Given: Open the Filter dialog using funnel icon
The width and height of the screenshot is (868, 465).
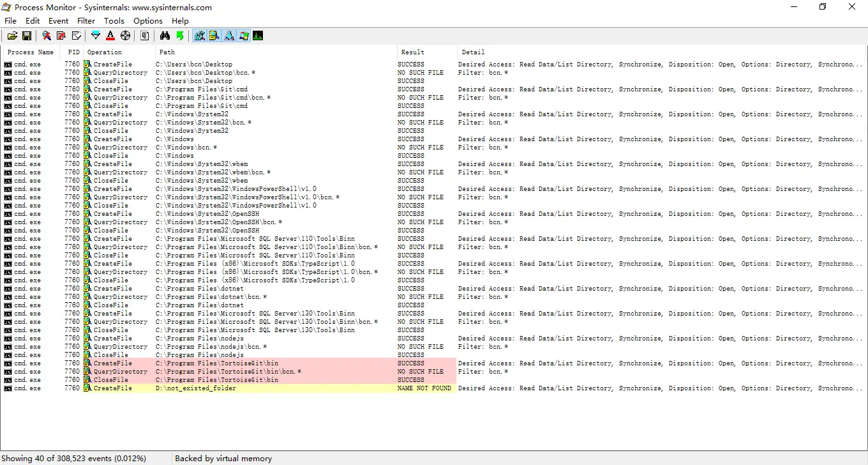Looking at the screenshot, I should [x=95, y=36].
